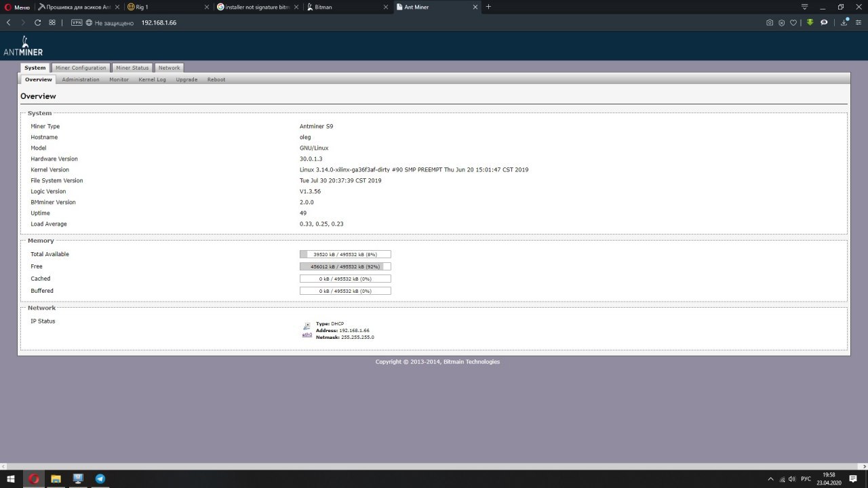Reload the page with the refresh icon
Viewport: 868px width, 488px height.
37,22
